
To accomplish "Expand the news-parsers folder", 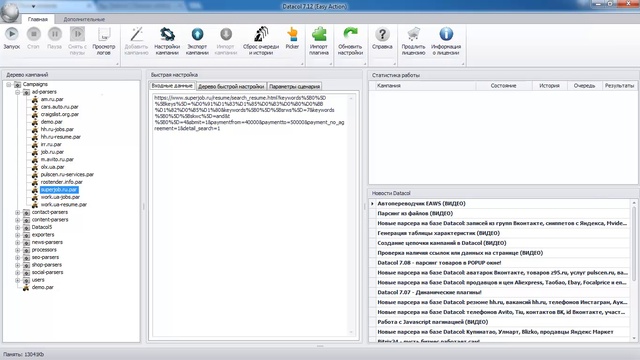I will [18, 242].
